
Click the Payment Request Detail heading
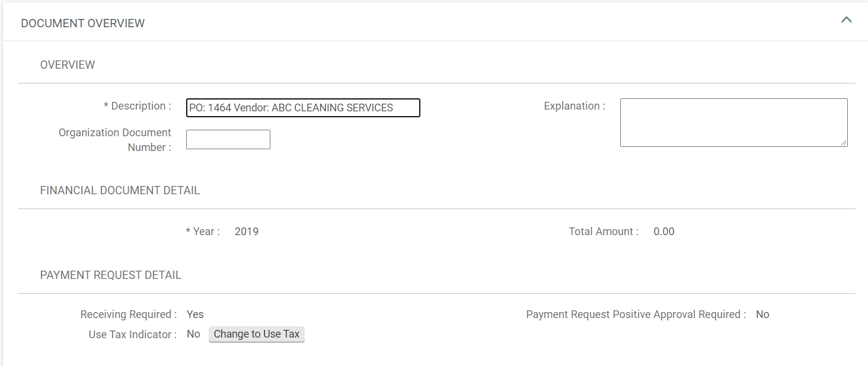click(111, 275)
